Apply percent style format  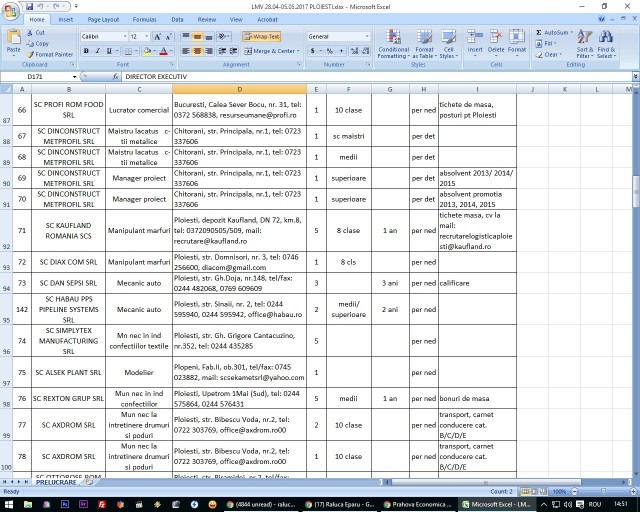330,51
